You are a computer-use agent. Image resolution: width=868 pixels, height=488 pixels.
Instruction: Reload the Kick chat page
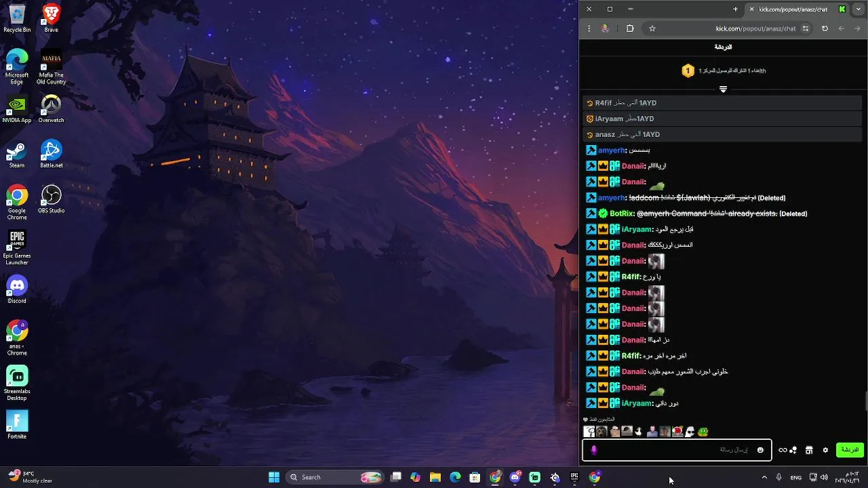825,28
